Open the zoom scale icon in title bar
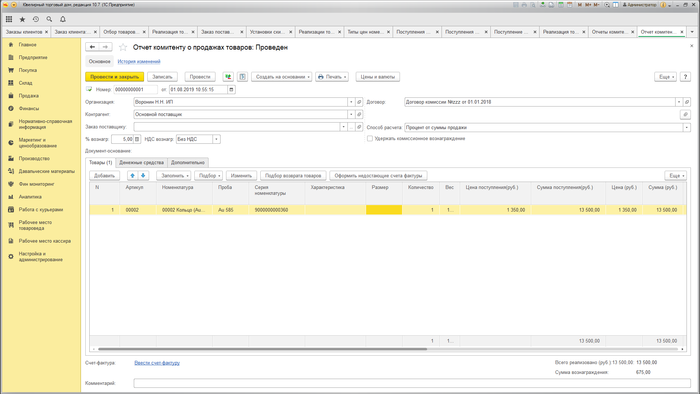The image size is (700, 394). (x=607, y=5)
